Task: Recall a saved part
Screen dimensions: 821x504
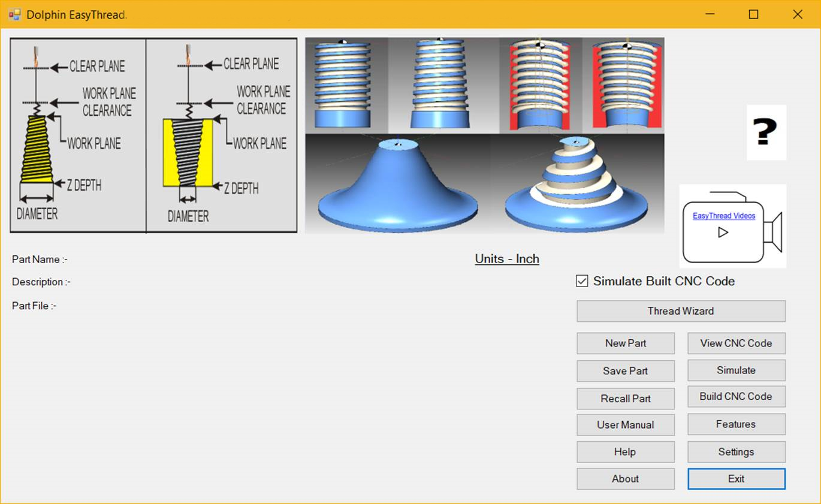Action: tap(626, 399)
